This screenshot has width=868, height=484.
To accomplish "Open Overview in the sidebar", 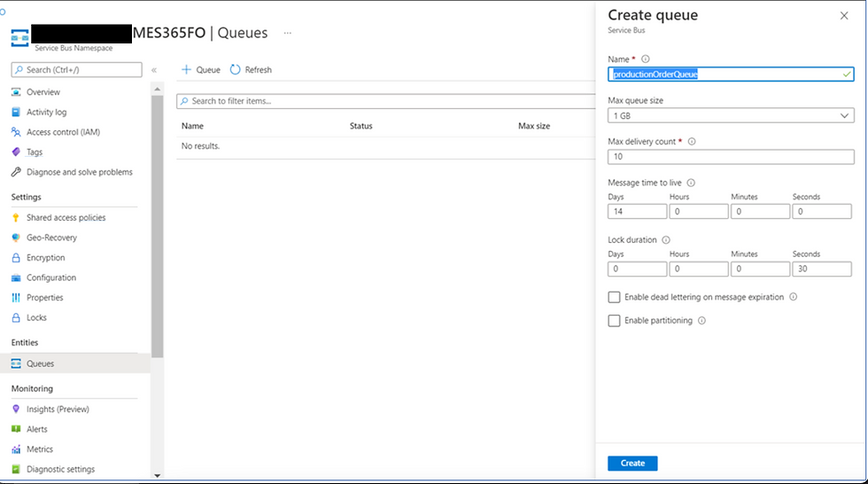I will click(x=43, y=92).
